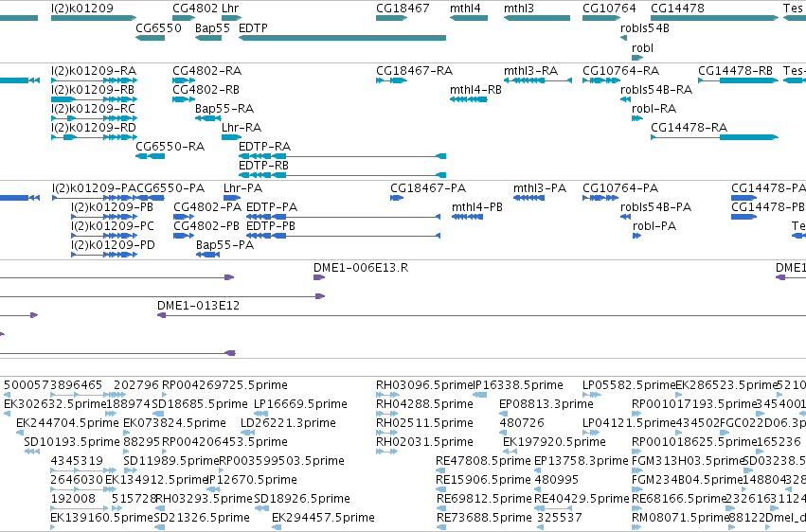
Task: Click the Bap55-RA transcript label
Action: tap(224, 108)
